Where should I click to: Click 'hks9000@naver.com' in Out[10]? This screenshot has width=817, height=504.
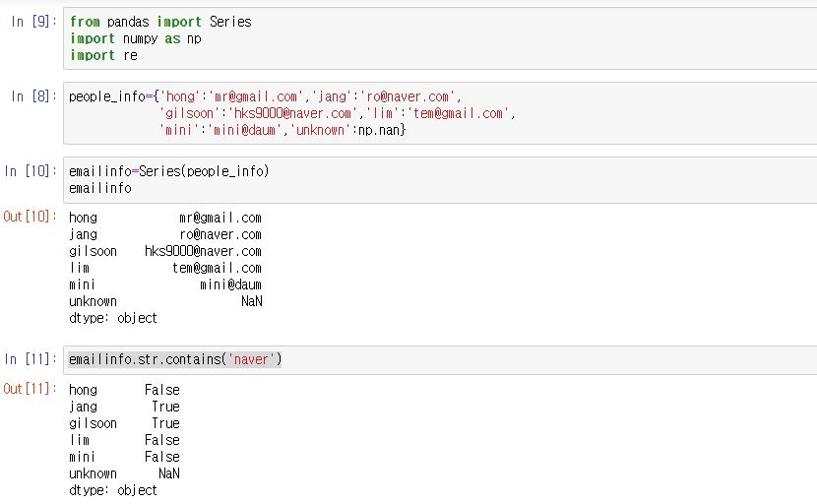tap(203, 251)
